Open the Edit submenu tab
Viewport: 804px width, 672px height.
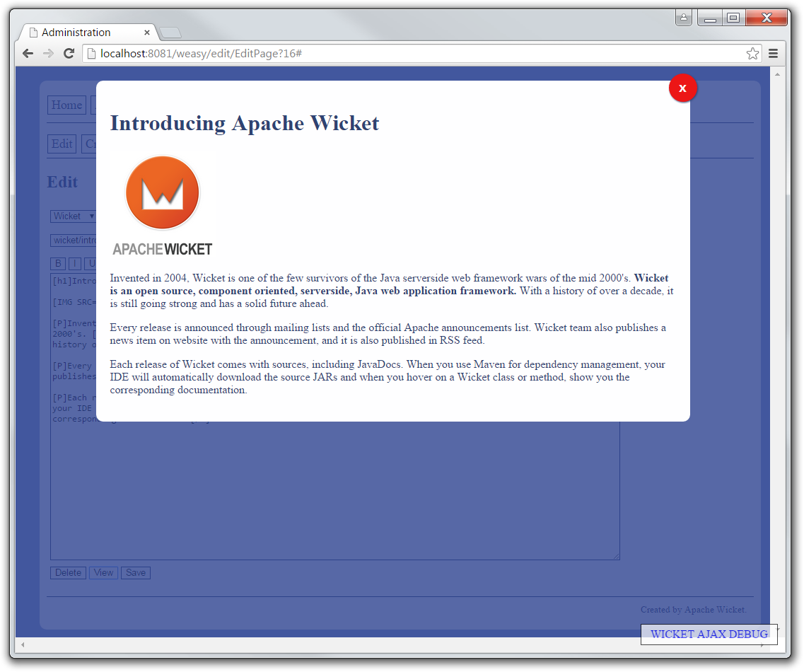point(62,144)
